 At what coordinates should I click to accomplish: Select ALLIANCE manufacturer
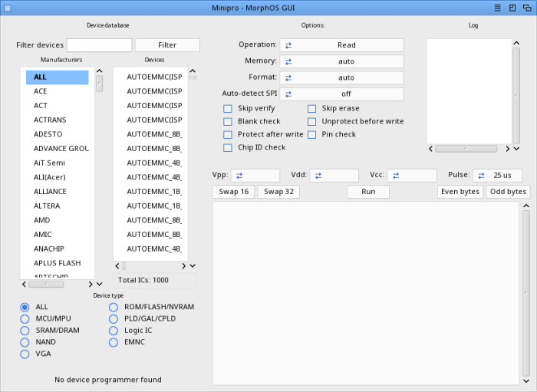[x=58, y=192]
